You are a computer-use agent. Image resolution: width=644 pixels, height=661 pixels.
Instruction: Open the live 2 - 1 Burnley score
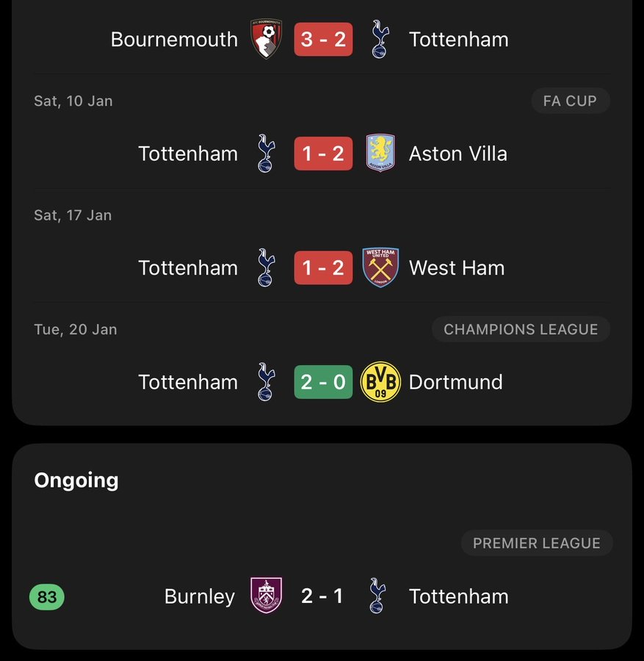(322, 596)
